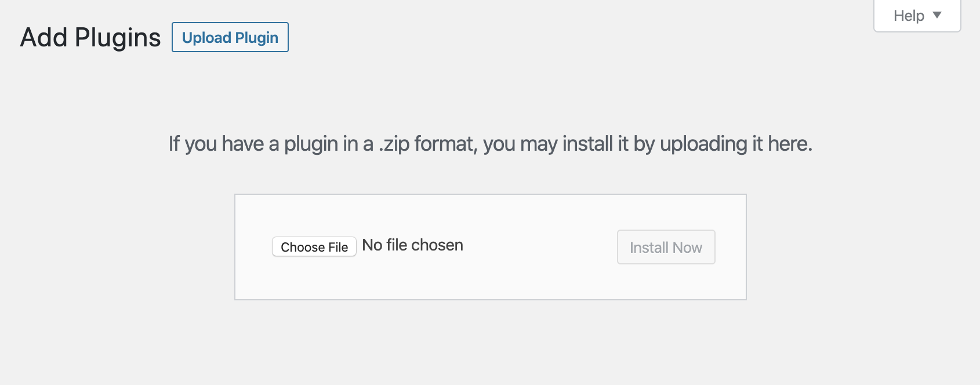Click the Help triangle arrow icon
The height and width of the screenshot is (385, 980).
[937, 15]
